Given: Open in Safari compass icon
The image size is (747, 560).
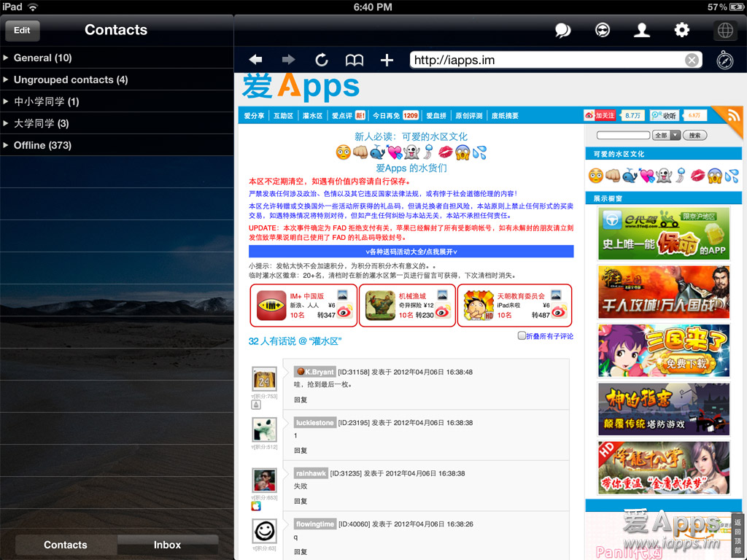Looking at the screenshot, I should click(x=725, y=61).
